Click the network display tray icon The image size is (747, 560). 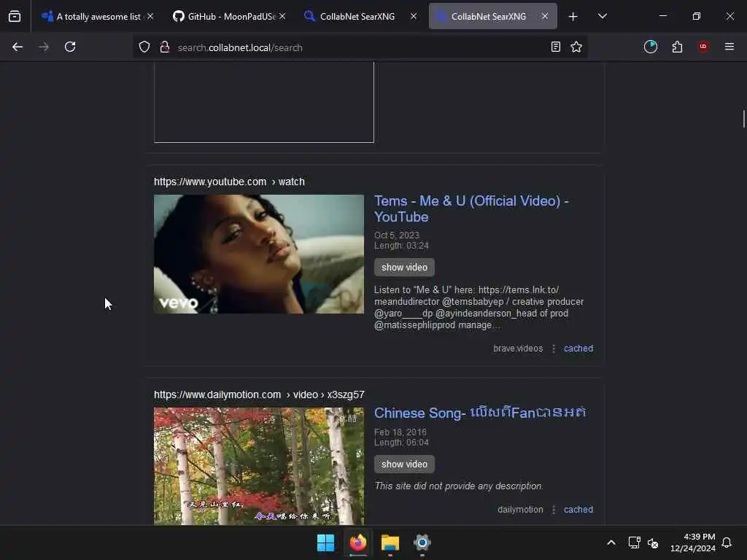[x=634, y=542]
